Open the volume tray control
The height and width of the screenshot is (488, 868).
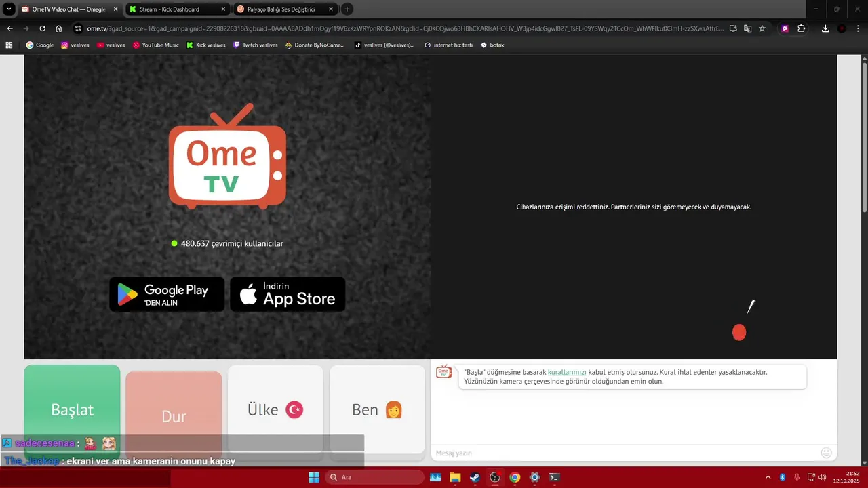coord(823,477)
